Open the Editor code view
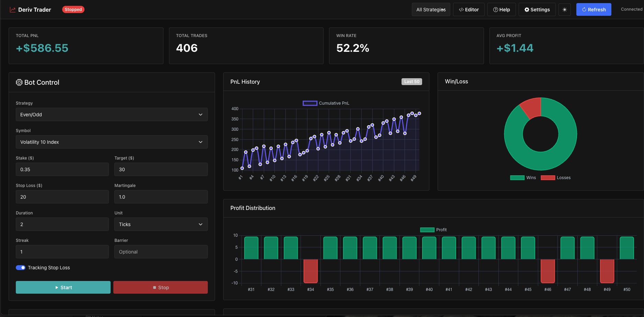 [x=468, y=10]
